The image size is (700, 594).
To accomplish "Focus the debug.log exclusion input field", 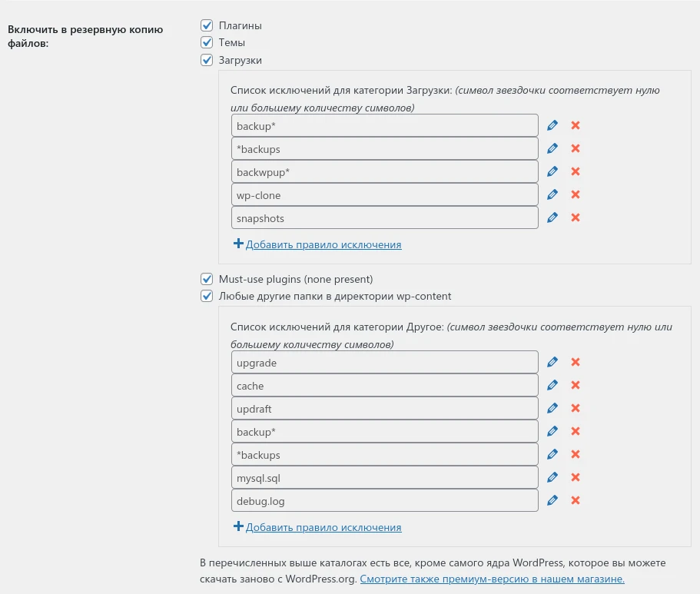I will coord(384,500).
